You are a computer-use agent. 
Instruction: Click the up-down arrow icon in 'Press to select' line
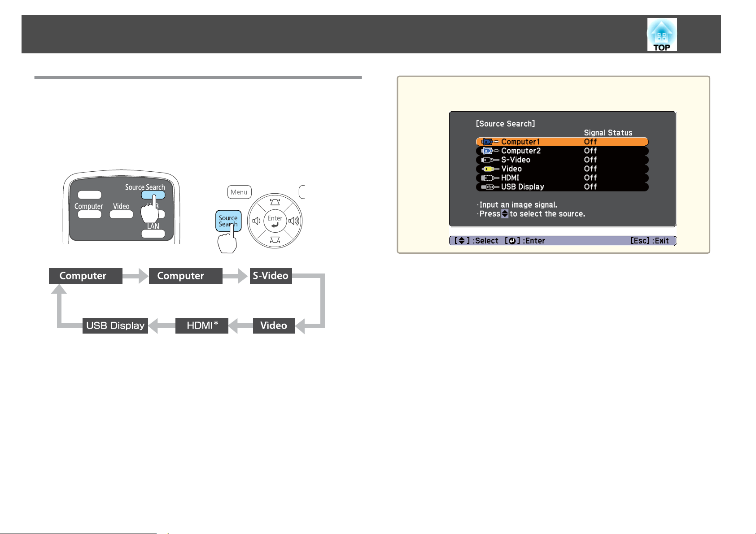click(x=505, y=214)
